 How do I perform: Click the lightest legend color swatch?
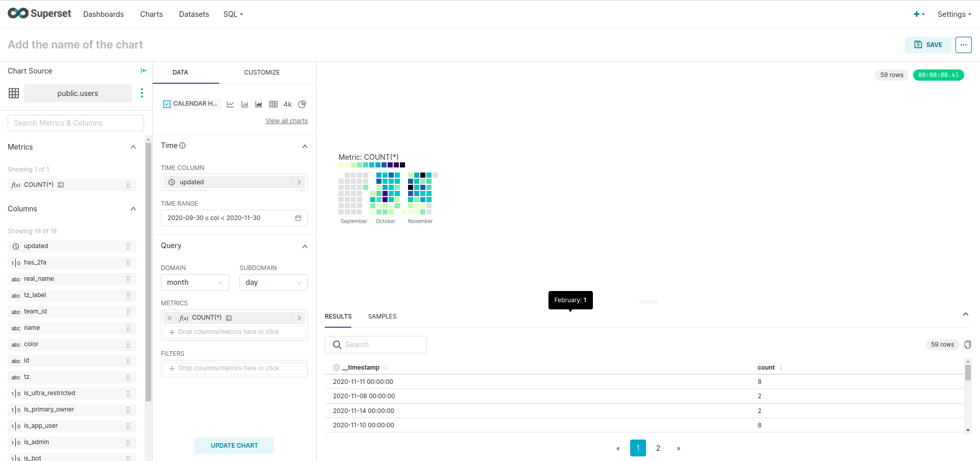[341, 165]
